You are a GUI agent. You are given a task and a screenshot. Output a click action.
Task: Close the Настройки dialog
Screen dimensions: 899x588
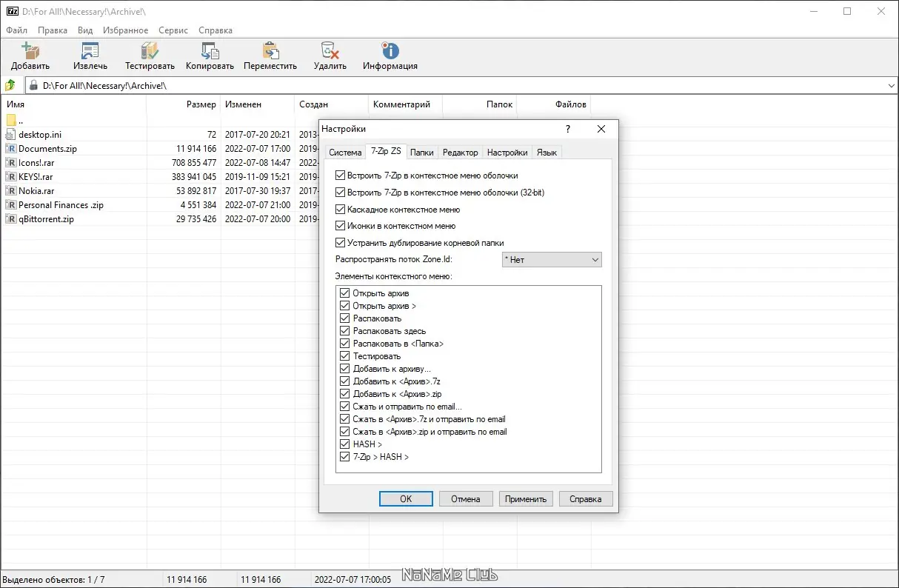pyautogui.click(x=601, y=129)
